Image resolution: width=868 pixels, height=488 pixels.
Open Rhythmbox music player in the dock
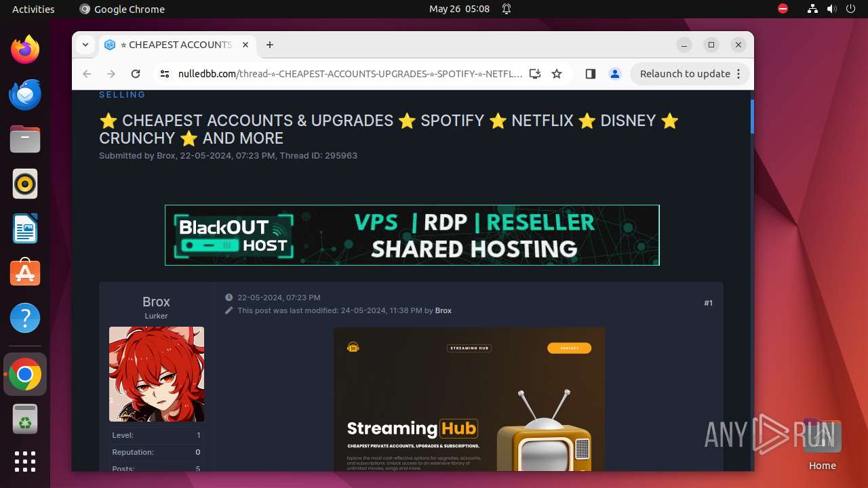(x=25, y=184)
